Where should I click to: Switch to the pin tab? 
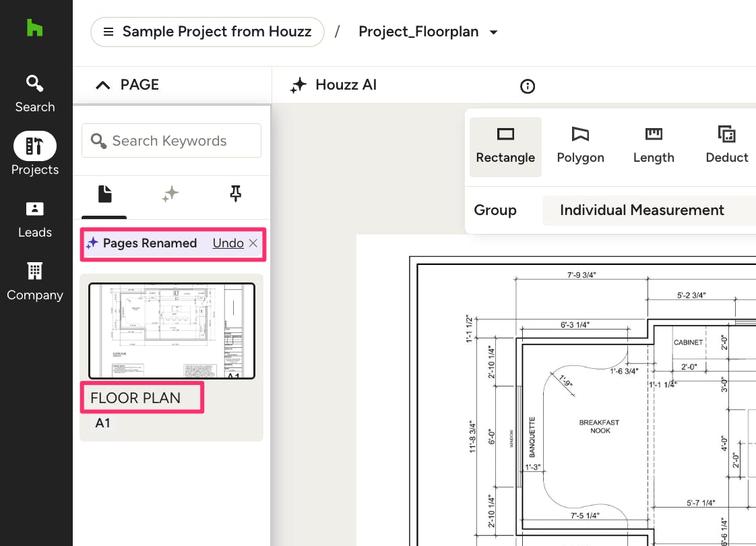coord(235,193)
